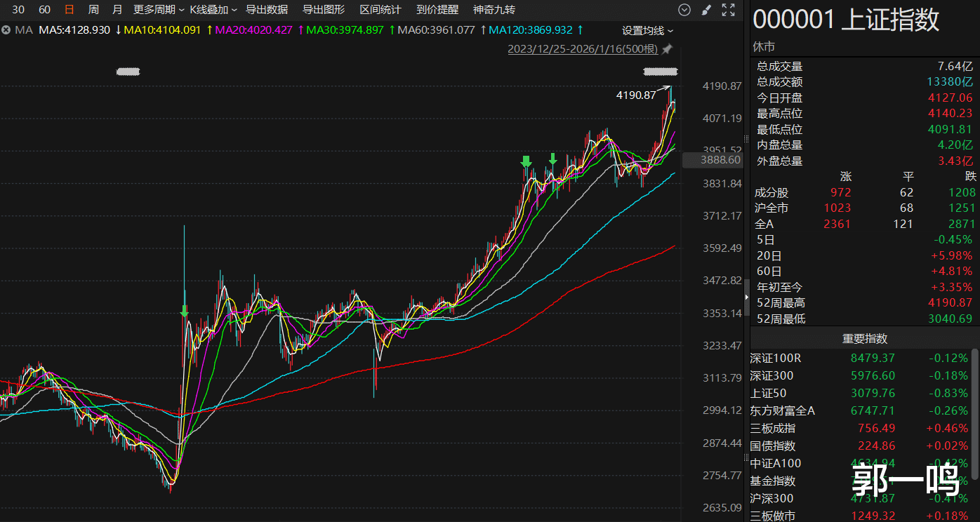Open the 东方财富全A index row
Screen dimensions: 980x522
861,411
